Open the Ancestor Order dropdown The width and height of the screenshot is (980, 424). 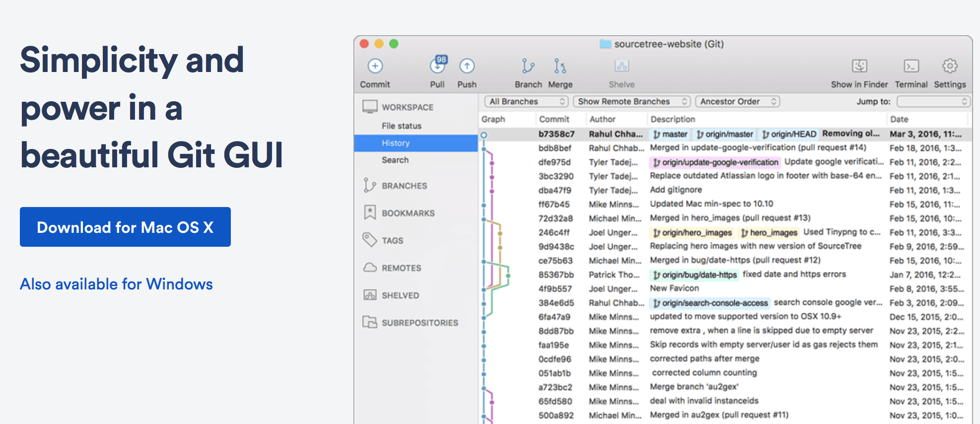coord(737,101)
